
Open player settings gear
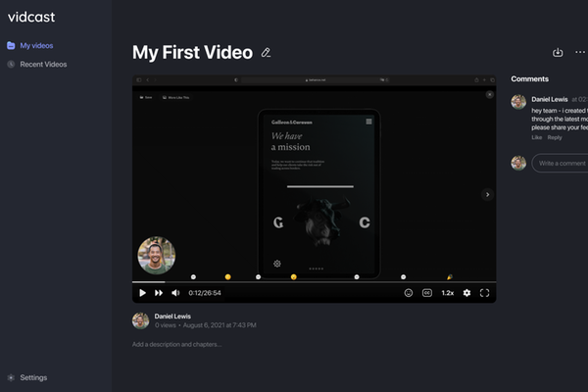466,293
